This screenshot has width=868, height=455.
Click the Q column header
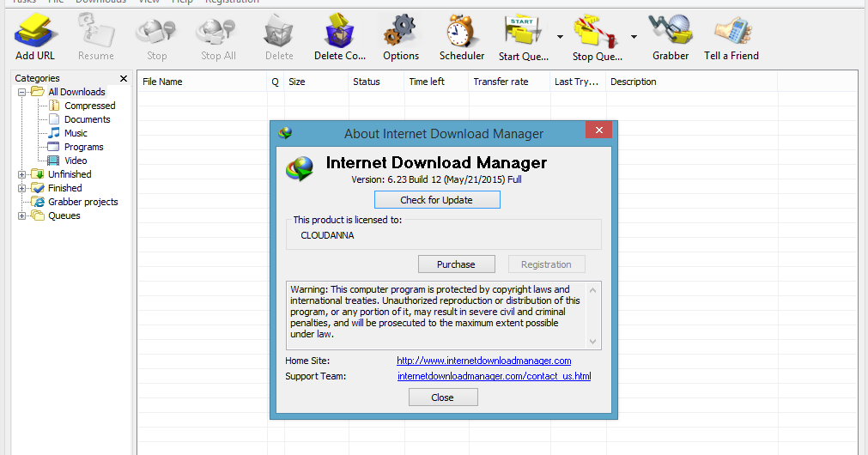click(275, 82)
